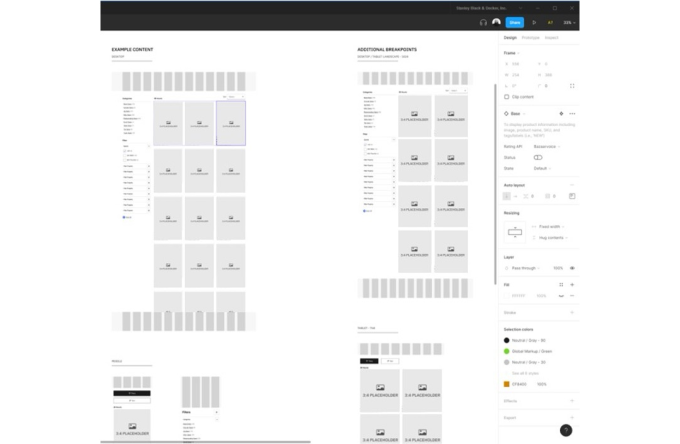This screenshot has width=680, height=444.
Task: Open the State Default dropdown
Action: (x=542, y=168)
